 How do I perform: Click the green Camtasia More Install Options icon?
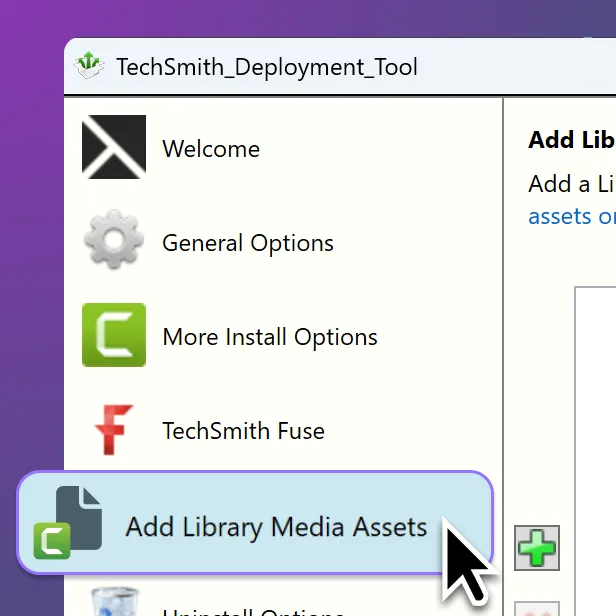(114, 335)
